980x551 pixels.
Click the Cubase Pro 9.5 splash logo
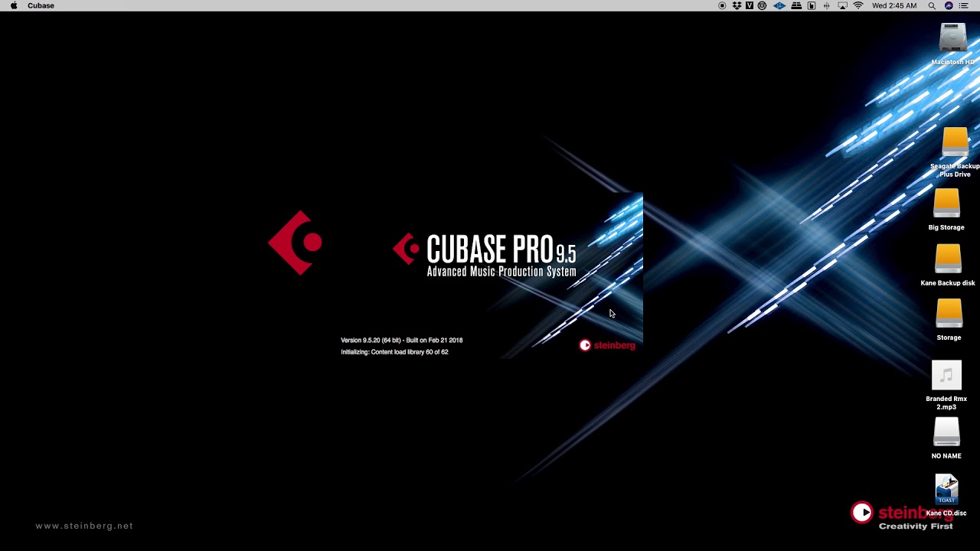485,256
